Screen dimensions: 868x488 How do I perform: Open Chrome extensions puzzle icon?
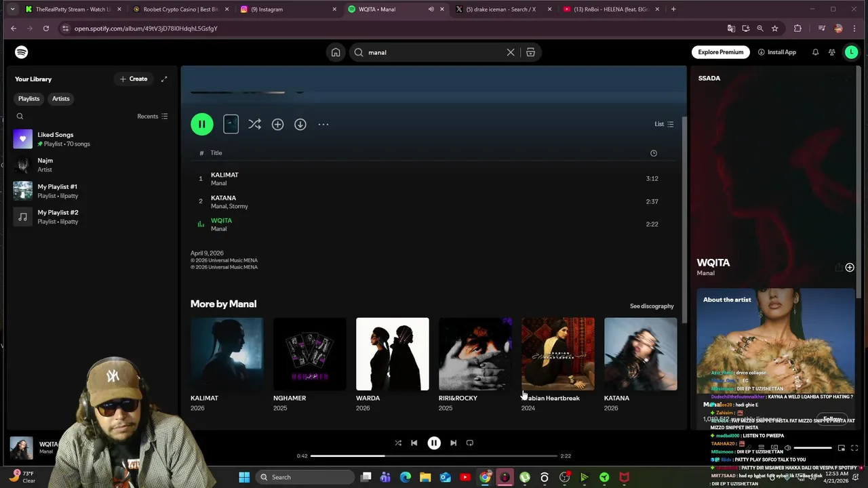click(797, 28)
